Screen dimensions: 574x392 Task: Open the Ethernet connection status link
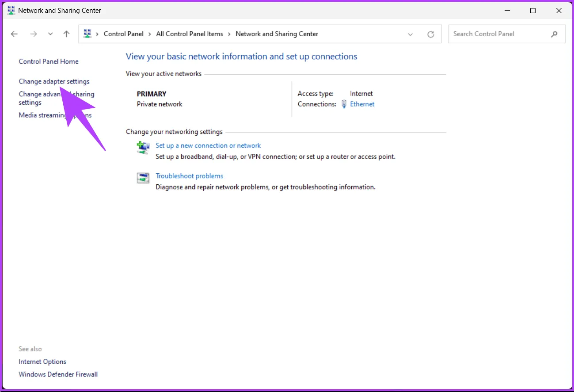[x=362, y=104]
